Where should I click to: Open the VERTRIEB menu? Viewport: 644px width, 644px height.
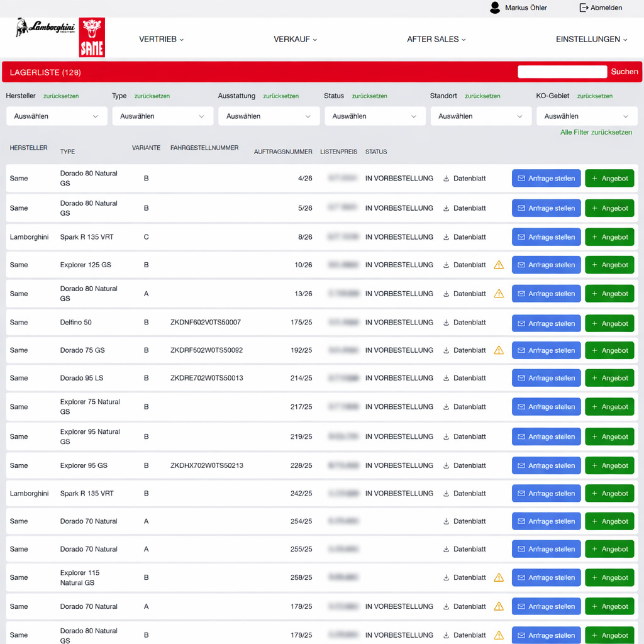coord(161,39)
